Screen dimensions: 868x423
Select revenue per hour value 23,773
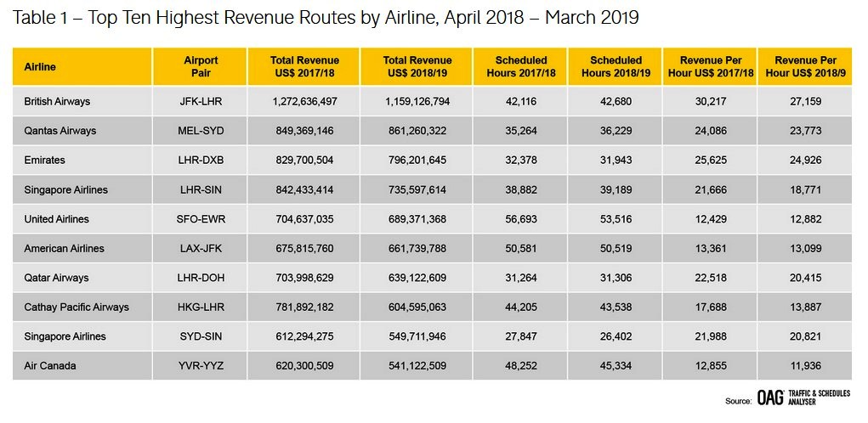(x=805, y=131)
